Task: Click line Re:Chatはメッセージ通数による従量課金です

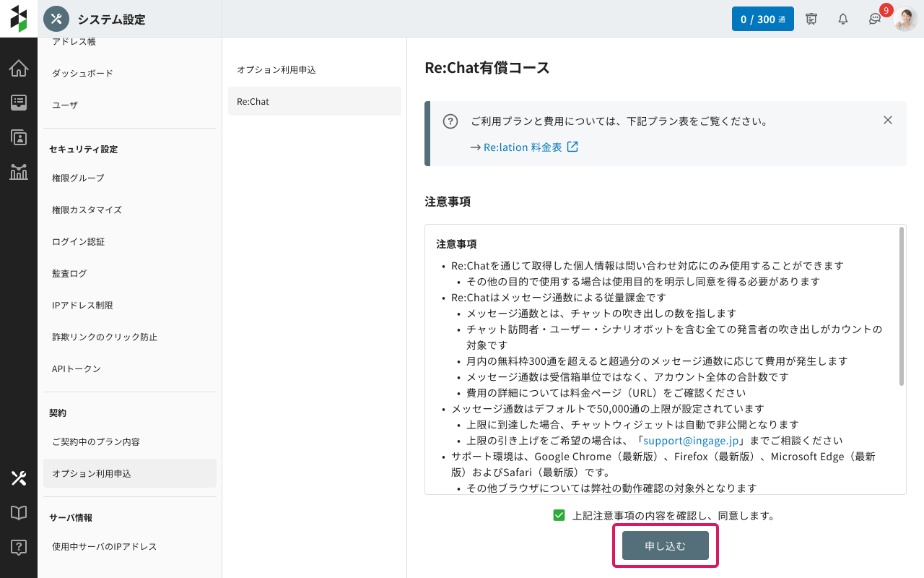Action: [559, 297]
